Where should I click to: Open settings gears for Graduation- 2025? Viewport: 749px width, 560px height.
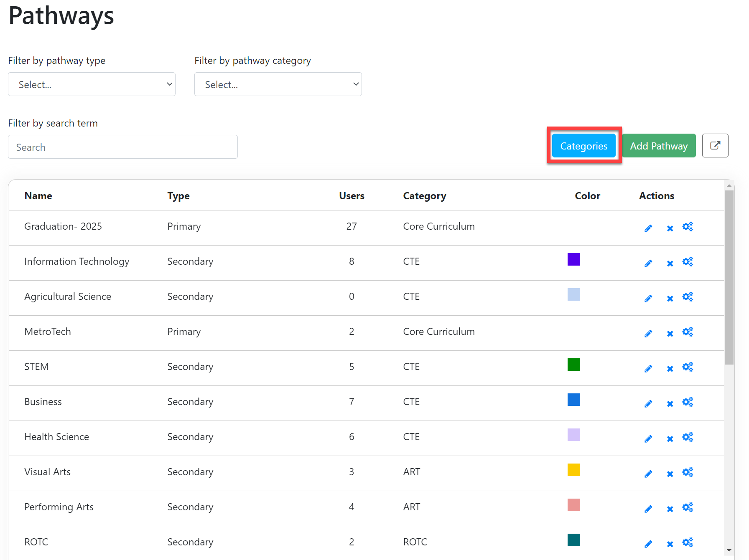688,227
